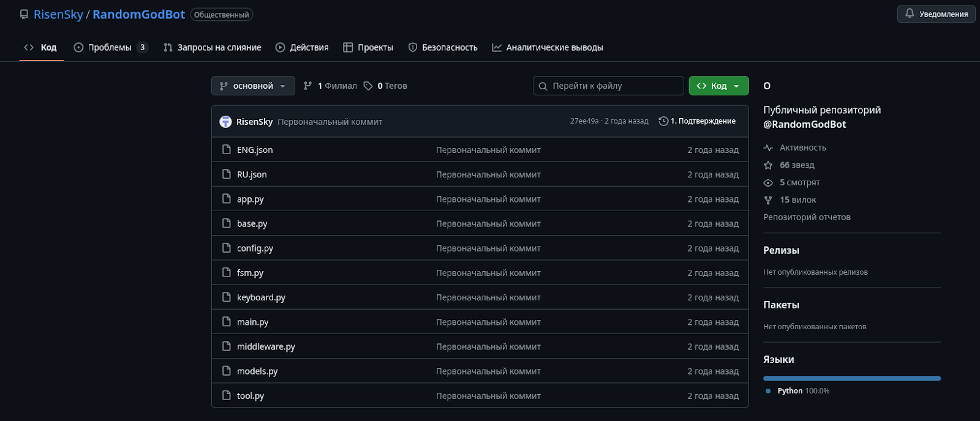
Task: Open the Безопасность tab
Action: [x=443, y=47]
